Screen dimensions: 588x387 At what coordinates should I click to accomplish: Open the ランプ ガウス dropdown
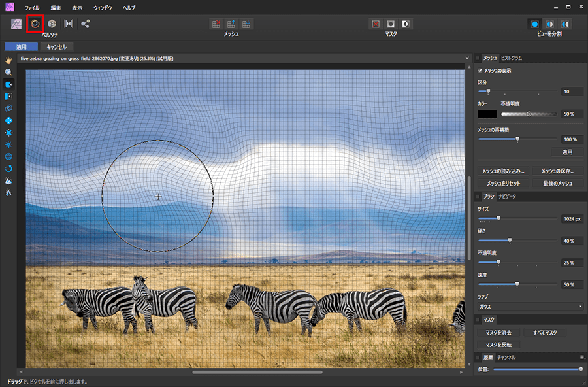[x=531, y=306]
